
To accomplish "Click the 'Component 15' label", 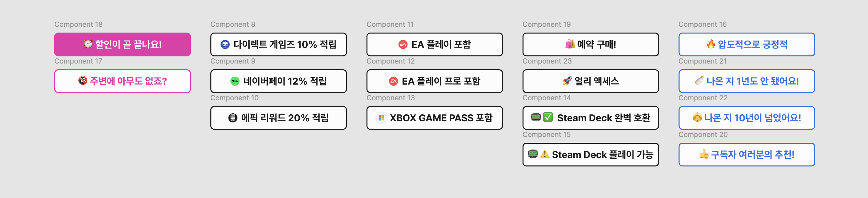I will [x=546, y=134].
